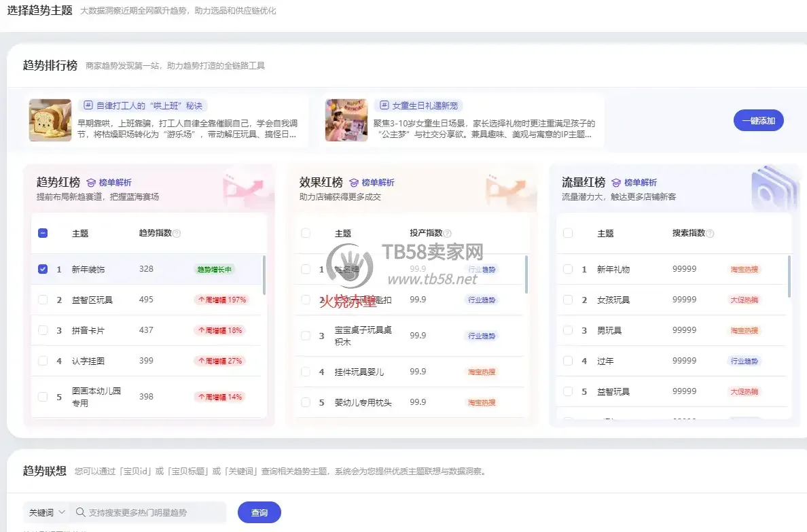The width and height of the screenshot is (807, 532).
Task: Select the 认字挂图 topic name
Action: click(x=88, y=361)
